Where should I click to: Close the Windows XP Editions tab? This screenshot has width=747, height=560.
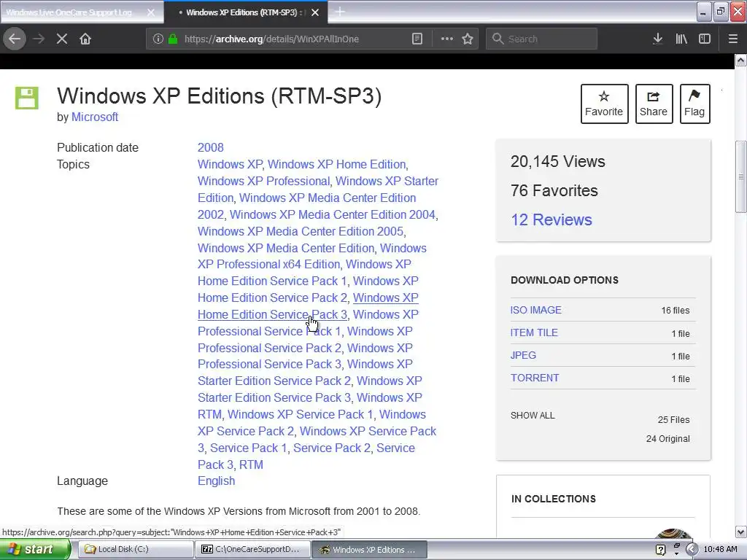315,12
